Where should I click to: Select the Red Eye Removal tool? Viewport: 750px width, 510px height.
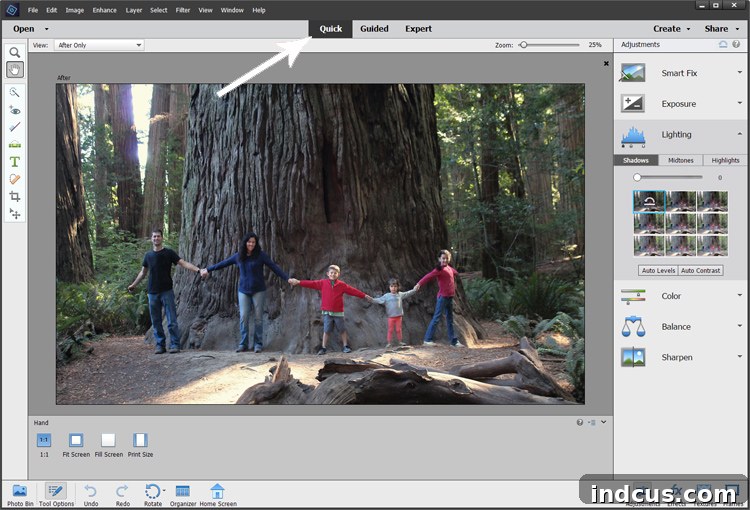(15, 110)
